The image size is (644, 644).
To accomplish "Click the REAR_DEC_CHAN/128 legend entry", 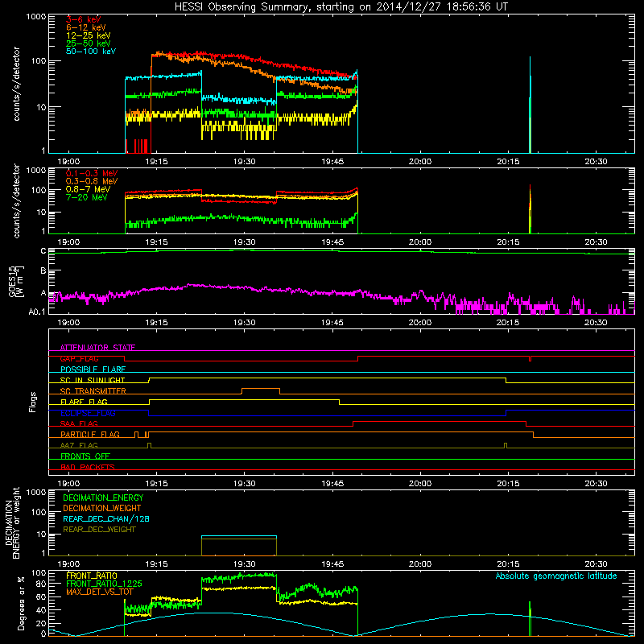I will tap(106, 518).
